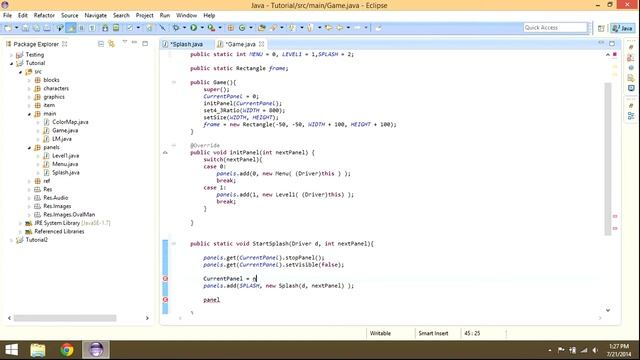Open the New file dropdown arrow
This screenshot has height=360, width=640.
coord(17,28)
